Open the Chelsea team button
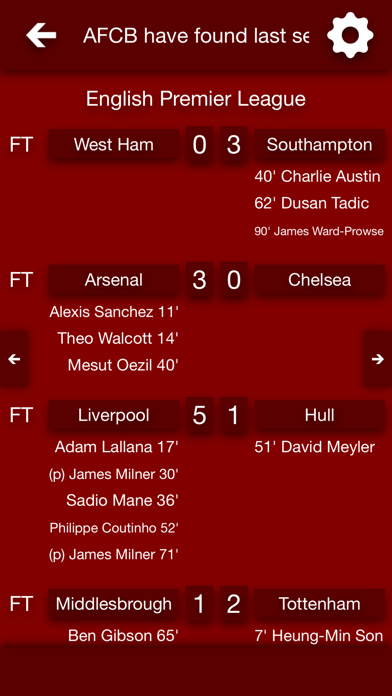Image resolution: width=392 pixels, height=696 pixels. (320, 280)
